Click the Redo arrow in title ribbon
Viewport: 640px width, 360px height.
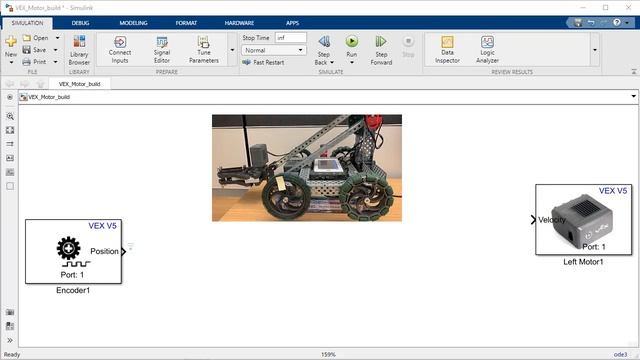(604, 22)
